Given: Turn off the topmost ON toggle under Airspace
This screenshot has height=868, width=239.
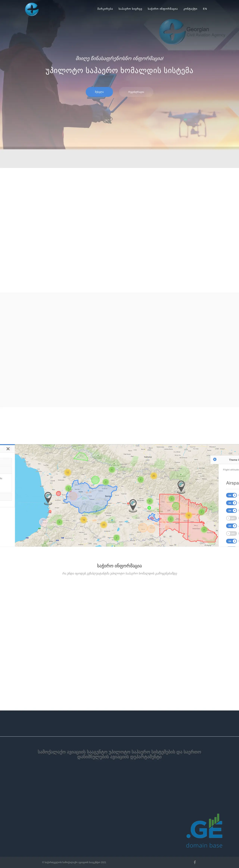Looking at the screenshot, I should point(231,495).
